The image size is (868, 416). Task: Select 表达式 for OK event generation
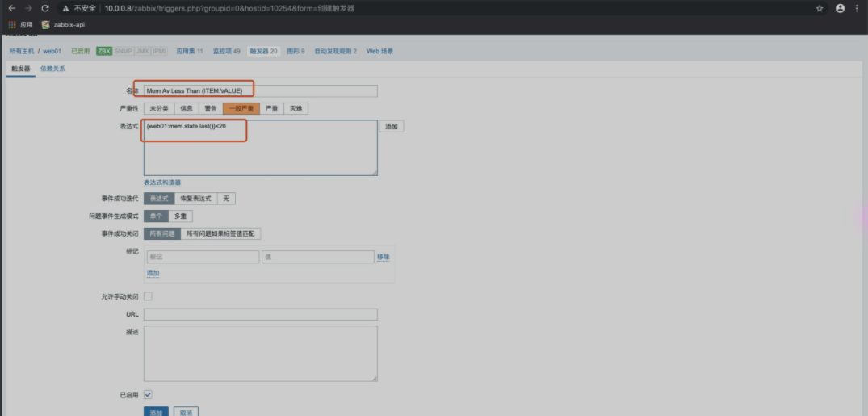(x=159, y=199)
